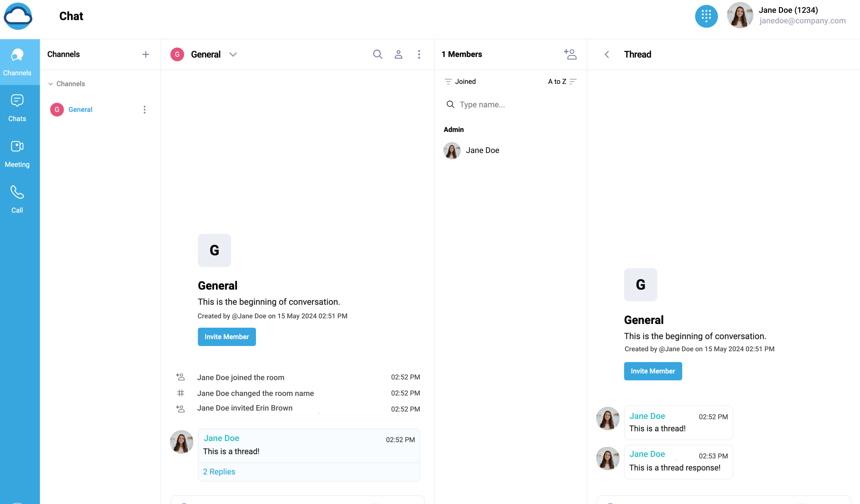Image resolution: width=860 pixels, height=504 pixels.
Task: Open the Call sidebar tab
Action: pyautogui.click(x=17, y=199)
